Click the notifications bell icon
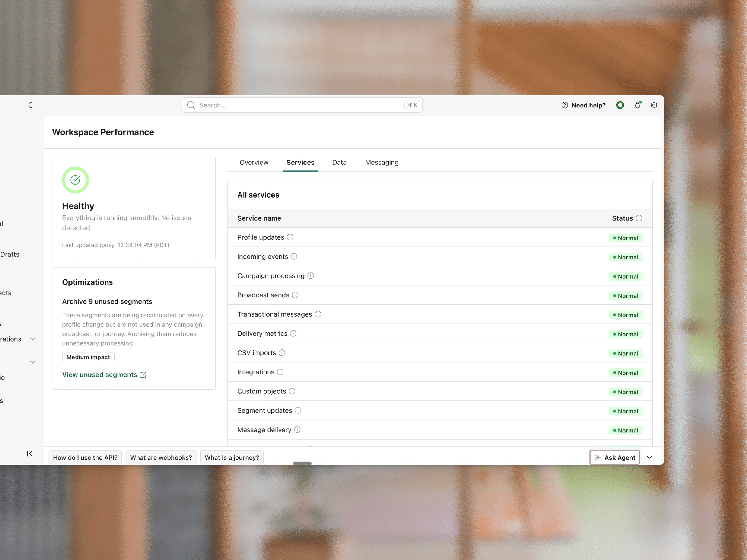The height and width of the screenshot is (560, 747). coord(637,105)
